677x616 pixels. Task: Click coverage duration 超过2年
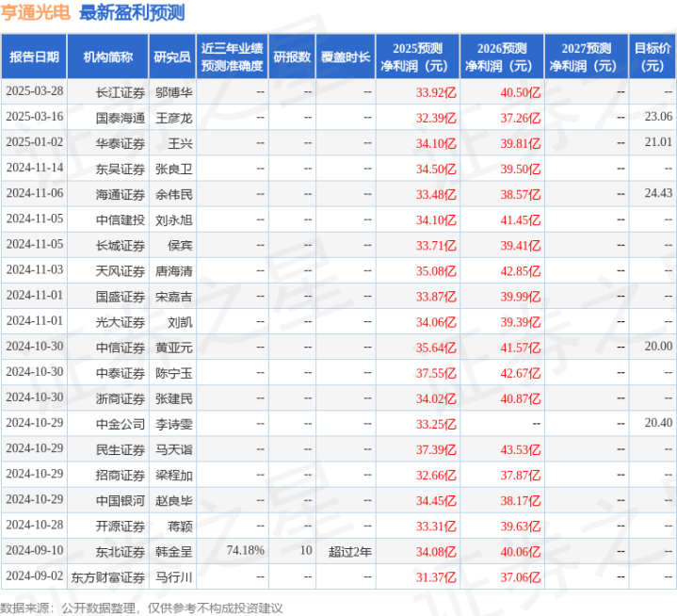click(349, 552)
